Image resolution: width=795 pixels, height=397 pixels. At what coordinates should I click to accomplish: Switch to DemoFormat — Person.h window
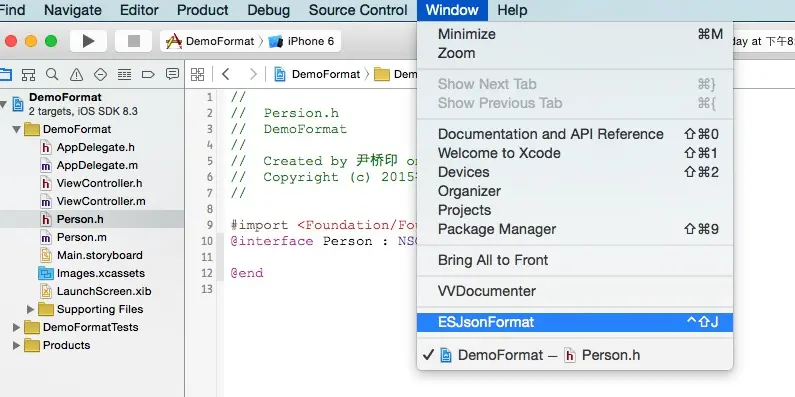[x=575, y=355]
